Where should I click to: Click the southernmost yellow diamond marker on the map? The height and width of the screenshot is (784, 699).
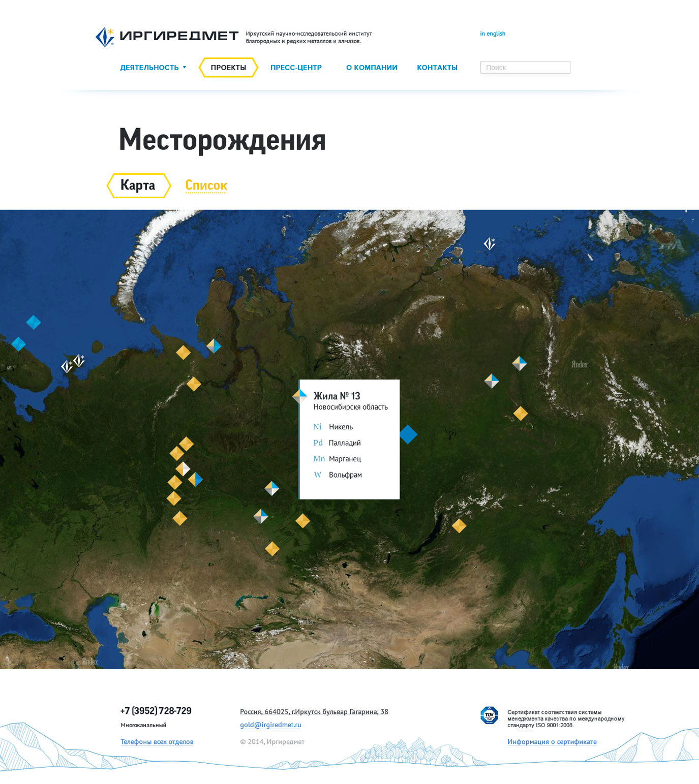(x=272, y=549)
